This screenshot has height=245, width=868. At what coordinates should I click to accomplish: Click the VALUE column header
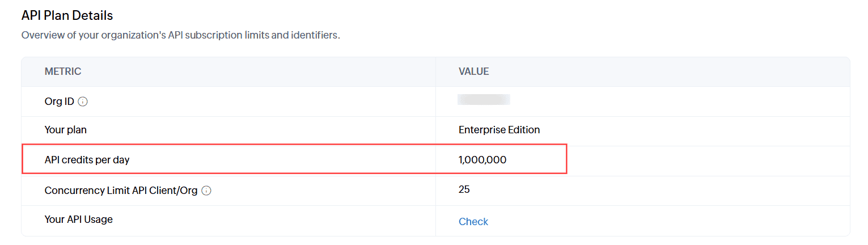(x=473, y=72)
